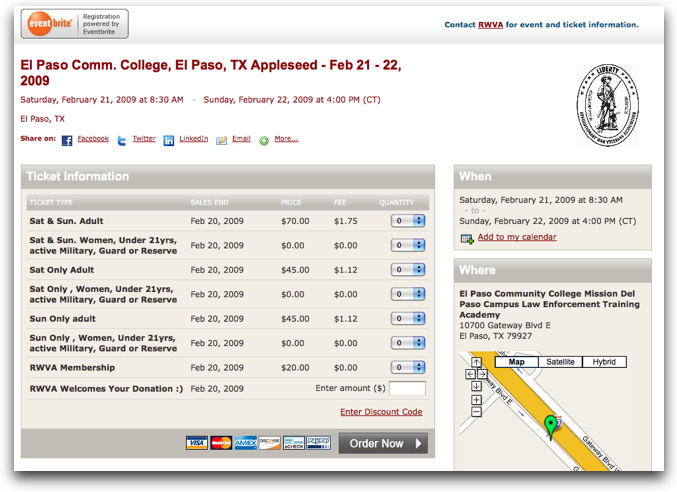
Task: Open the RWVA contact link
Action: (x=490, y=25)
